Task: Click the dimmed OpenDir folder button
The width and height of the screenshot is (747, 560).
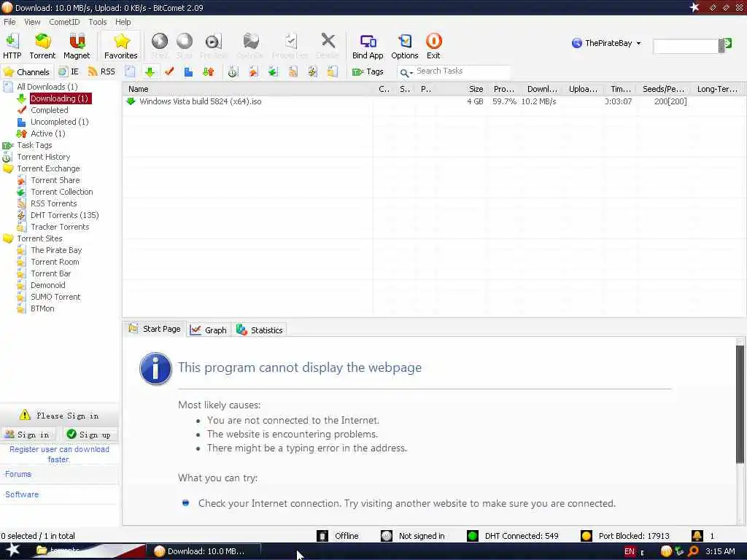Action: 250,46
